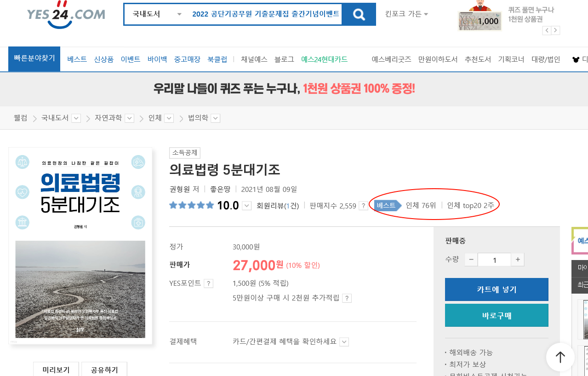588x376 pixels.
Task: Click the 베스트 ranking badge
Action: (388, 205)
